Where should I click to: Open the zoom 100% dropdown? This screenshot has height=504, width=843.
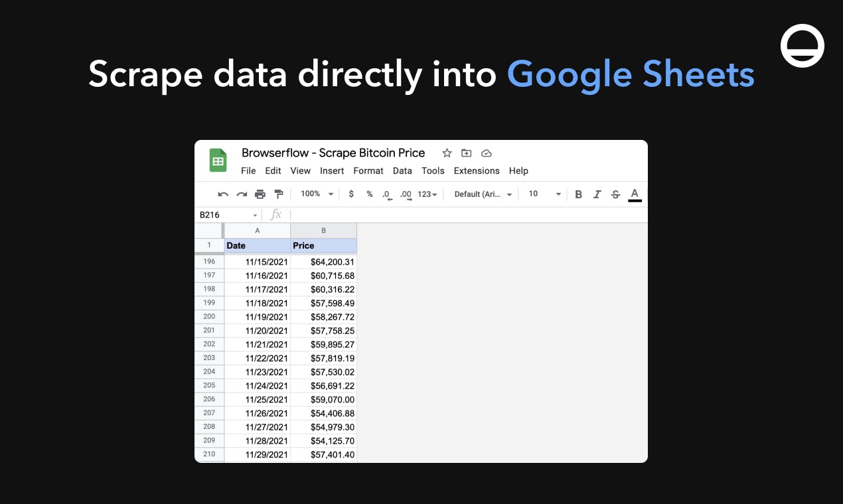(x=317, y=194)
